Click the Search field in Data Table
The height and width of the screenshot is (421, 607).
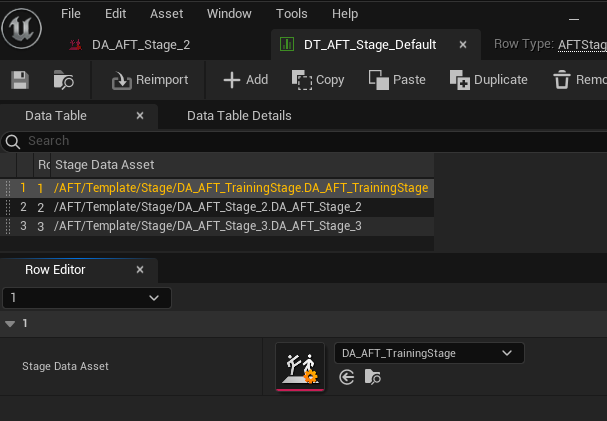[x=220, y=141]
